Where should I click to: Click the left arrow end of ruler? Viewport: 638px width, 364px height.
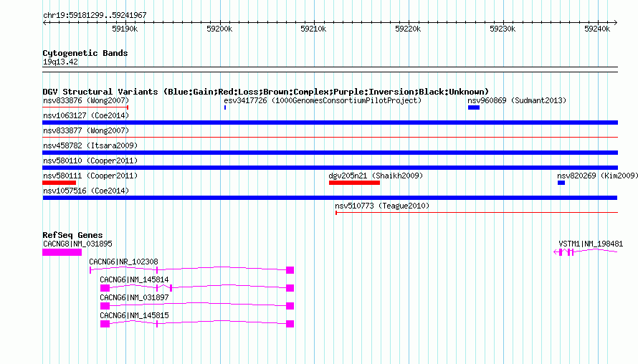(44, 22)
